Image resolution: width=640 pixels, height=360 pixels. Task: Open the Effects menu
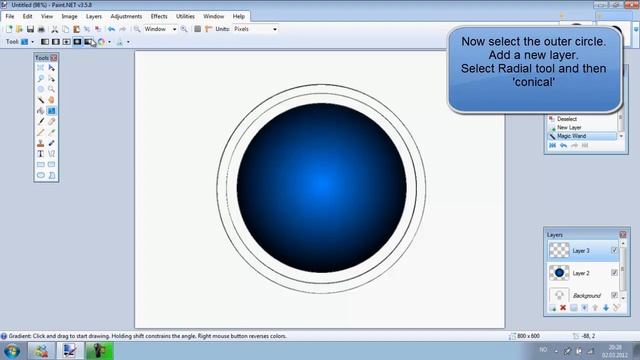(x=159, y=16)
